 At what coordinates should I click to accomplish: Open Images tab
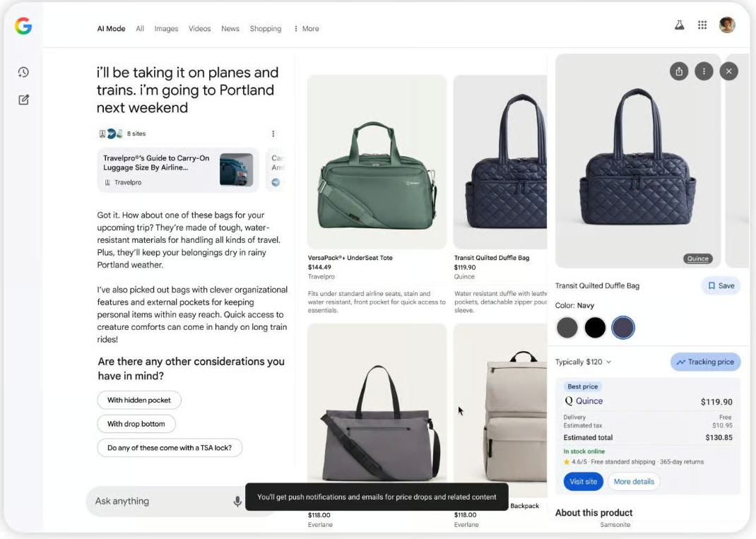pos(166,29)
